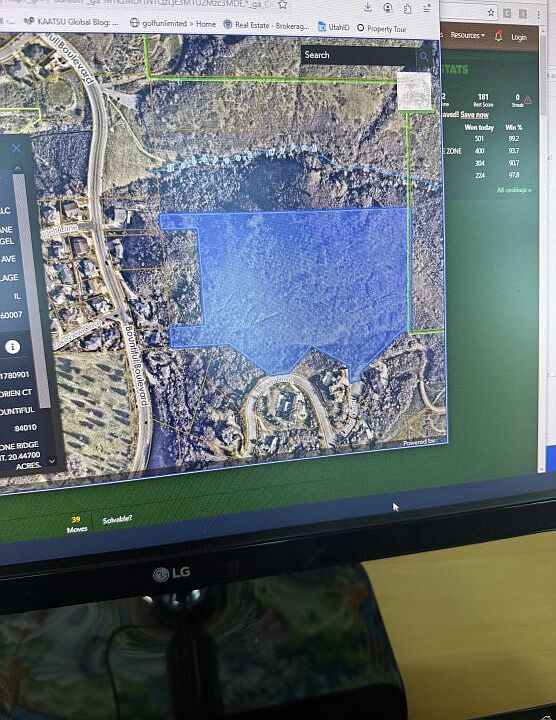Screen dimensions: 556x720
Task: Open profile account icon in front browser
Action: tap(388, 8)
